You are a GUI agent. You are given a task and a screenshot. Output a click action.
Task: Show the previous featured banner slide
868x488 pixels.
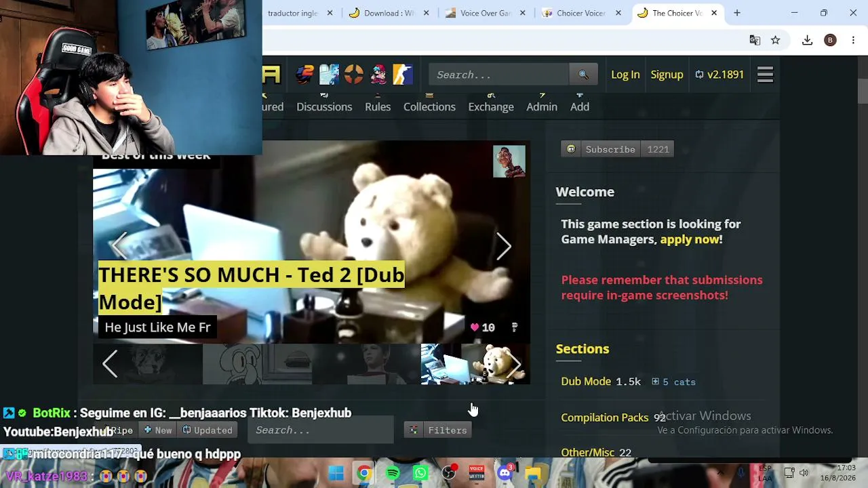pyautogui.click(x=119, y=247)
